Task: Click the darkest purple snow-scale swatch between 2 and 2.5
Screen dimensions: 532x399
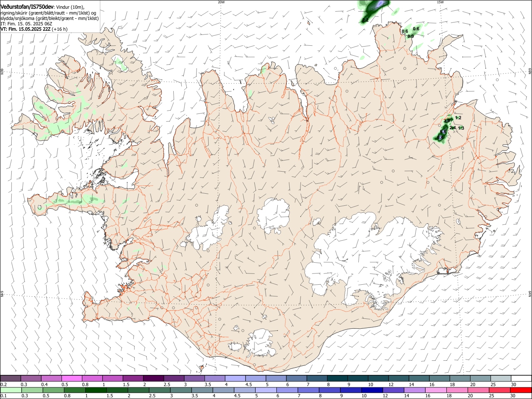Action: point(153,379)
